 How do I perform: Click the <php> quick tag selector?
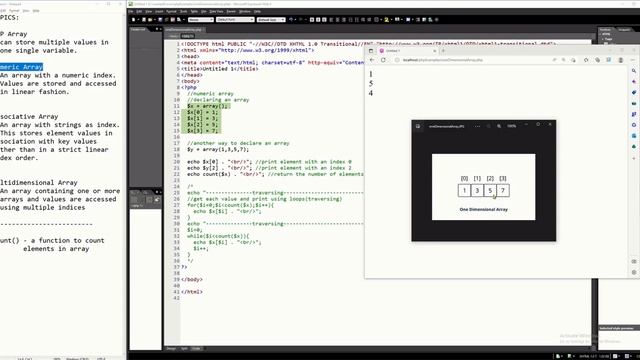[x=187, y=36]
